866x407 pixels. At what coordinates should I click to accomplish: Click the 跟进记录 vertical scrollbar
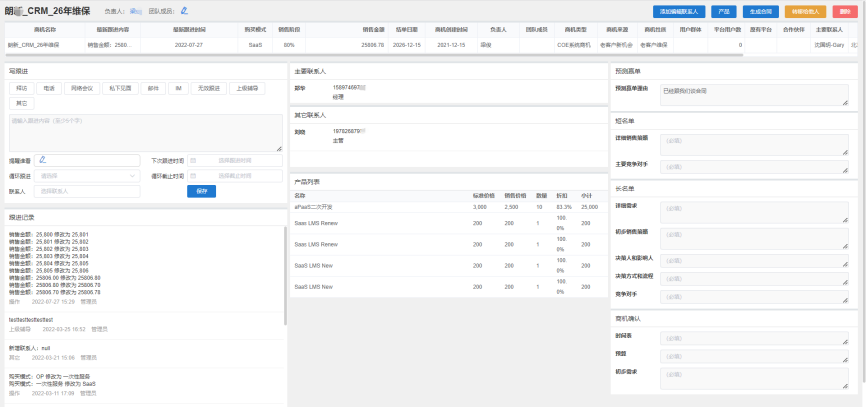[285, 274]
